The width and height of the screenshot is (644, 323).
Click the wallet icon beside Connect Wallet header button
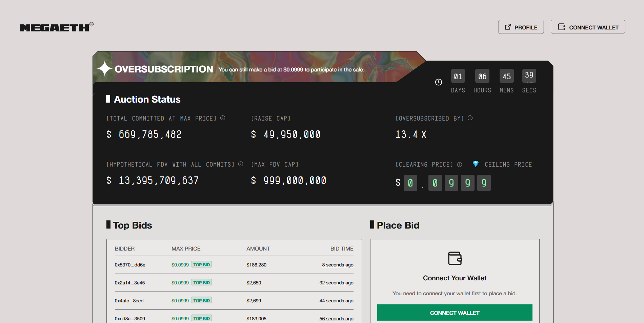pos(562,26)
